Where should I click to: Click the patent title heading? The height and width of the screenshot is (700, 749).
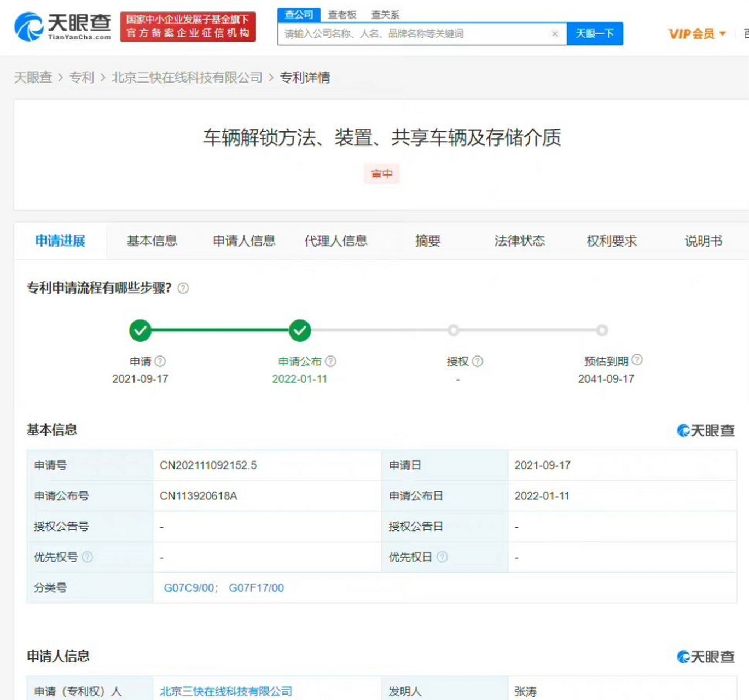pyautogui.click(x=382, y=137)
